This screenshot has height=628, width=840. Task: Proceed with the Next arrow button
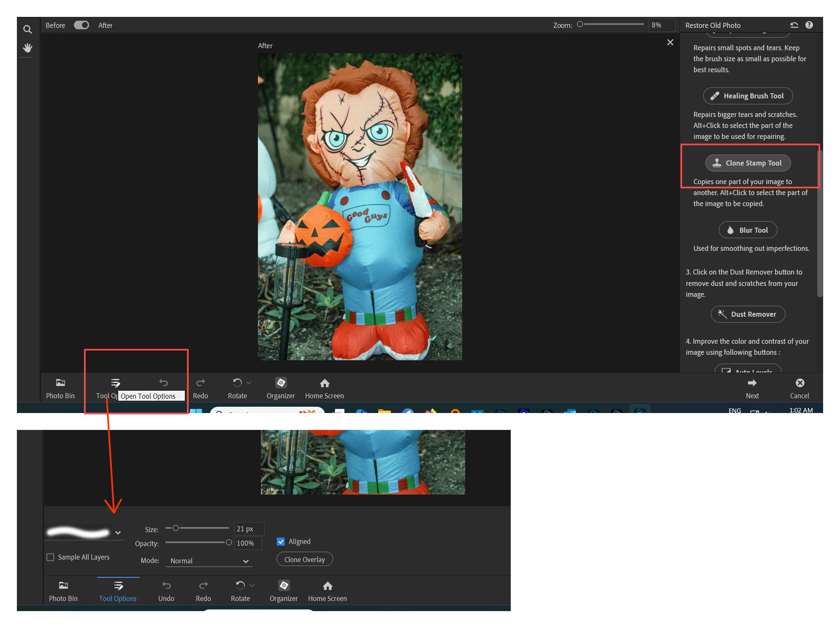752,388
